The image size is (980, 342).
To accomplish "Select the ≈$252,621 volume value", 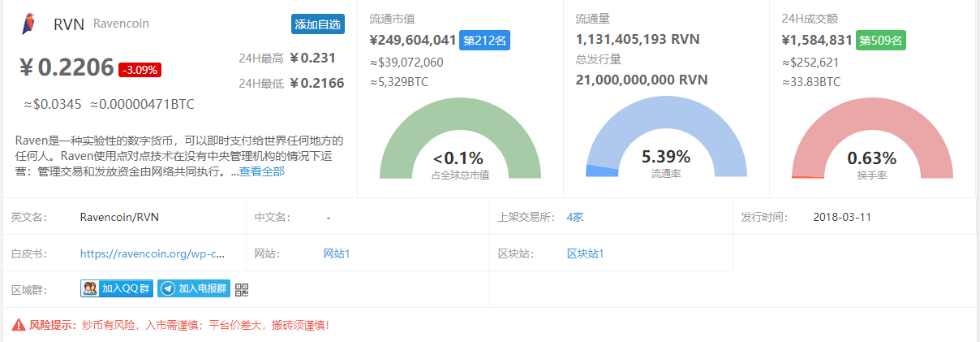I will pos(810,62).
